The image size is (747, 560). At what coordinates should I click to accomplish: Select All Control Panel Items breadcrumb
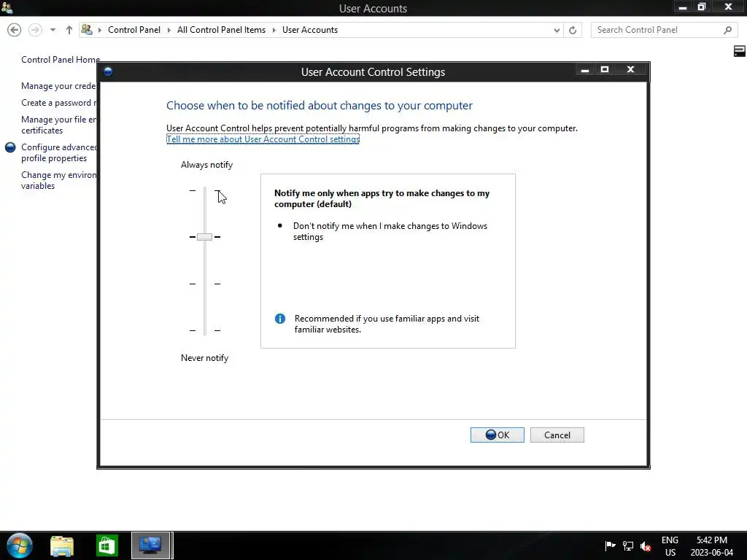221,29
